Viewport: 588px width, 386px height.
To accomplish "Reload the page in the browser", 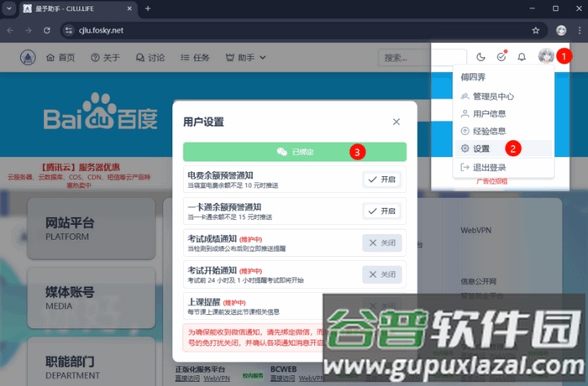I will pos(48,29).
